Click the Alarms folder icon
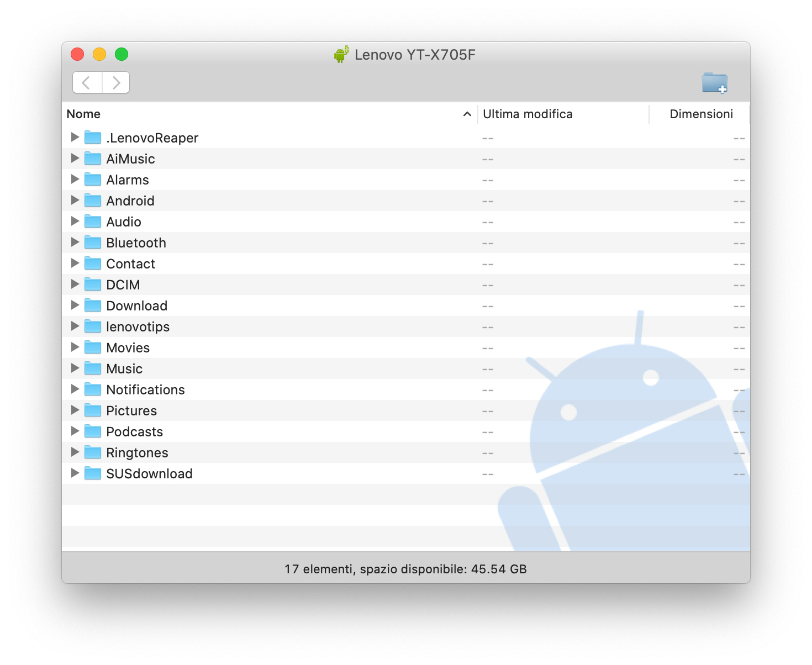This screenshot has width=812, height=665. click(93, 179)
